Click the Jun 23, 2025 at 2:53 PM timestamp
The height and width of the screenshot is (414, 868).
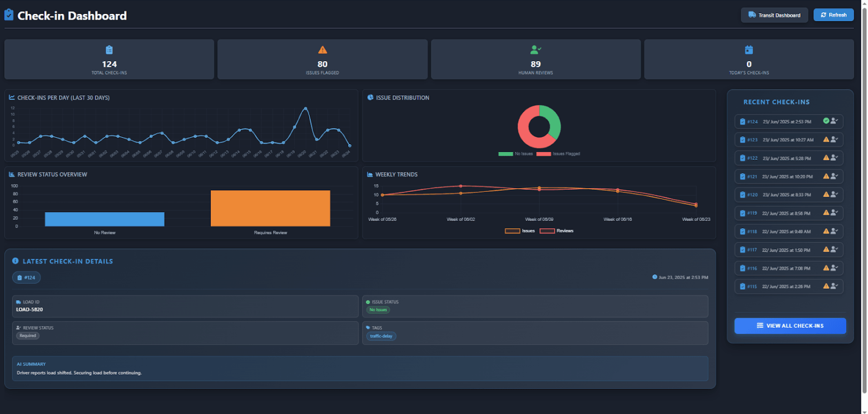pos(683,277)
